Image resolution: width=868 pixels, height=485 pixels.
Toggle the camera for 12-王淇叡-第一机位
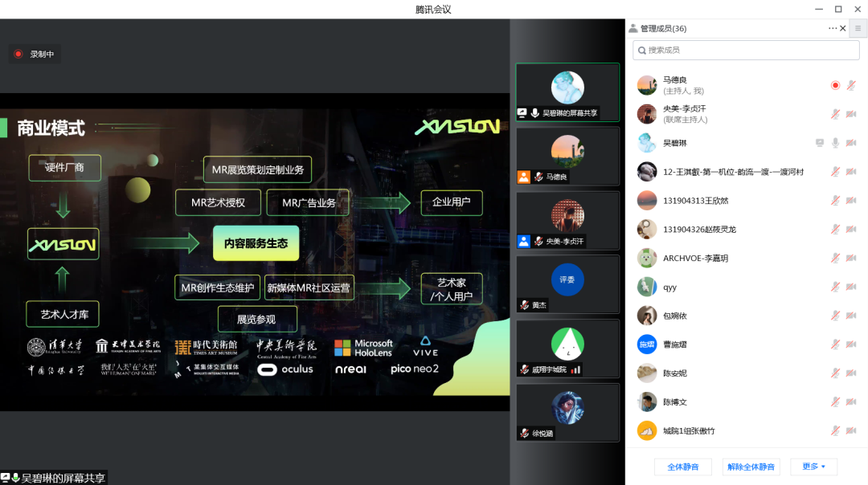coord(851,172)
